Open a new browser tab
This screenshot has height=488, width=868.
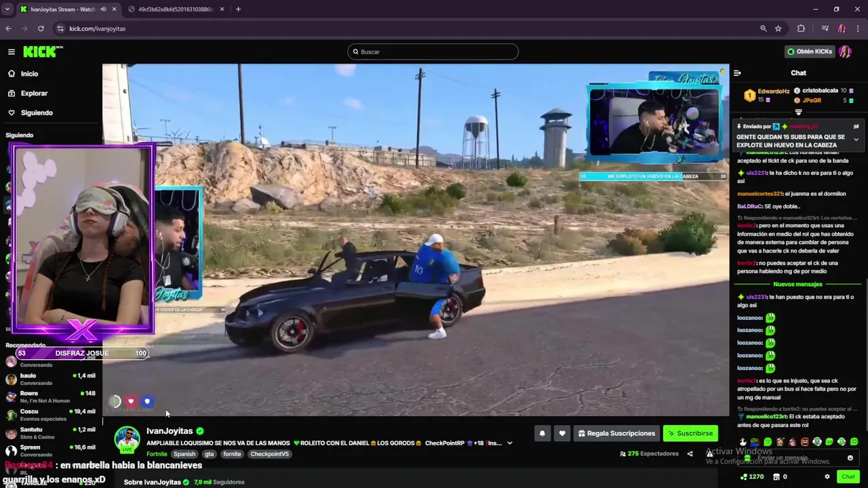coord(238,9)
